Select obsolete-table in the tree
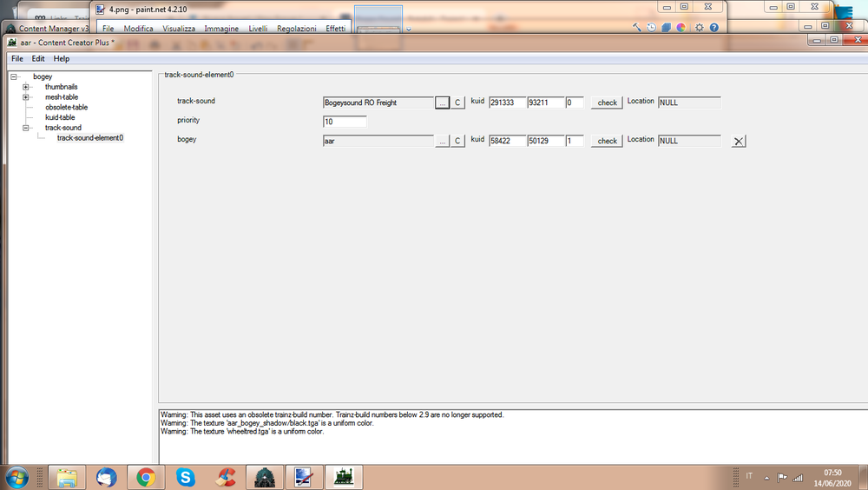 coord(67,107)
